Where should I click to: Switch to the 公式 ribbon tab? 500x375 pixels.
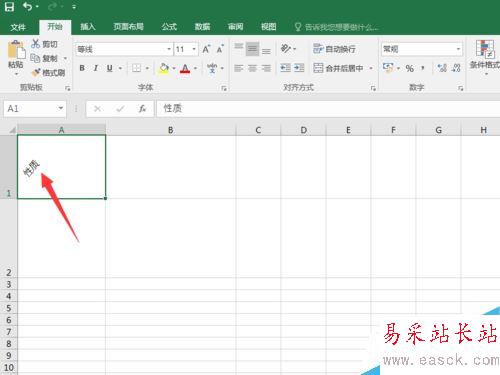click(169, 27)
